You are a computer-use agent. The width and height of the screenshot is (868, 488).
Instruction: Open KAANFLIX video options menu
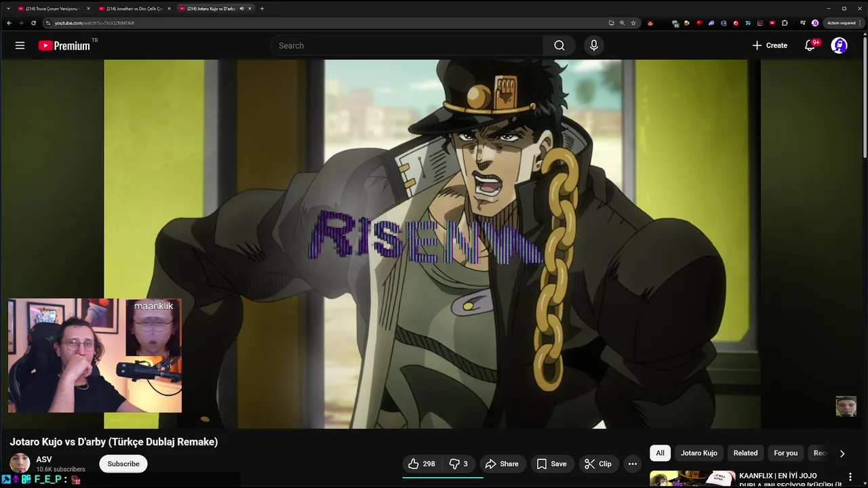pyautogui.click(x=850, y=477)
